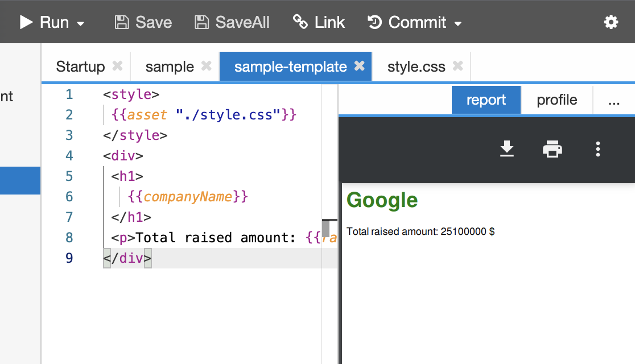
Task: Click the Link chain icon
Action: pyautogui.click(x=300, y=22)
